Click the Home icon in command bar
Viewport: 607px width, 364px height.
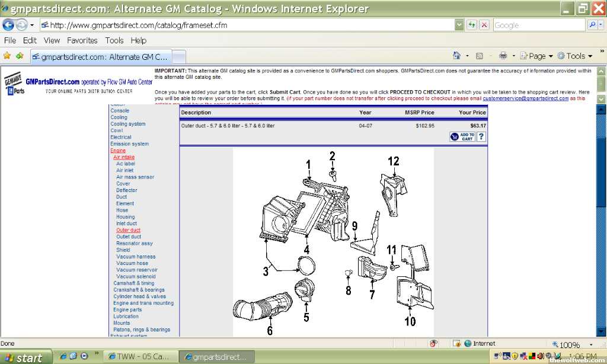457,56
